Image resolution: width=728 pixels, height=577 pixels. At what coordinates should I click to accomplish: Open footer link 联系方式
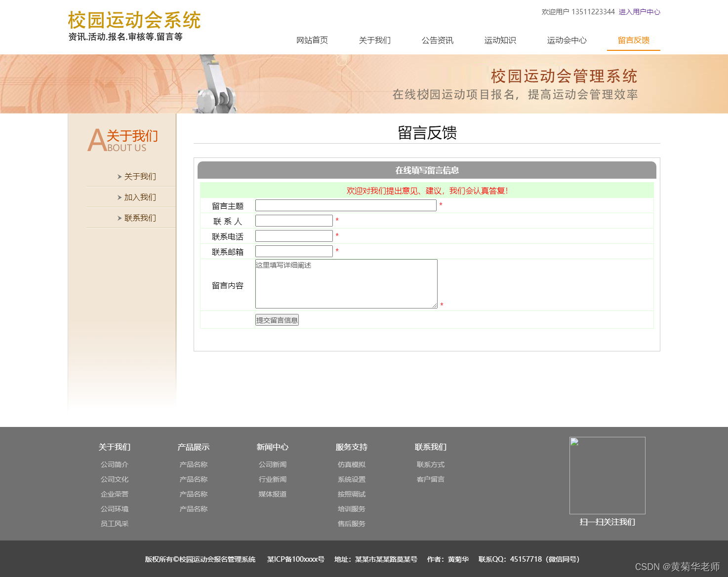tap(431, 464)
